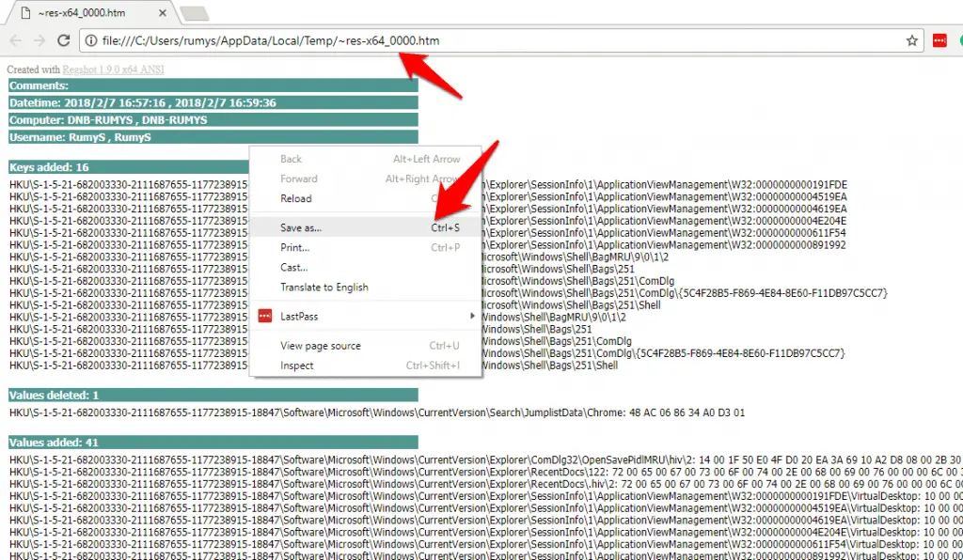
Task: Open the LastPass extension icon in the toolbar
Action: click(x=940, y=41)
